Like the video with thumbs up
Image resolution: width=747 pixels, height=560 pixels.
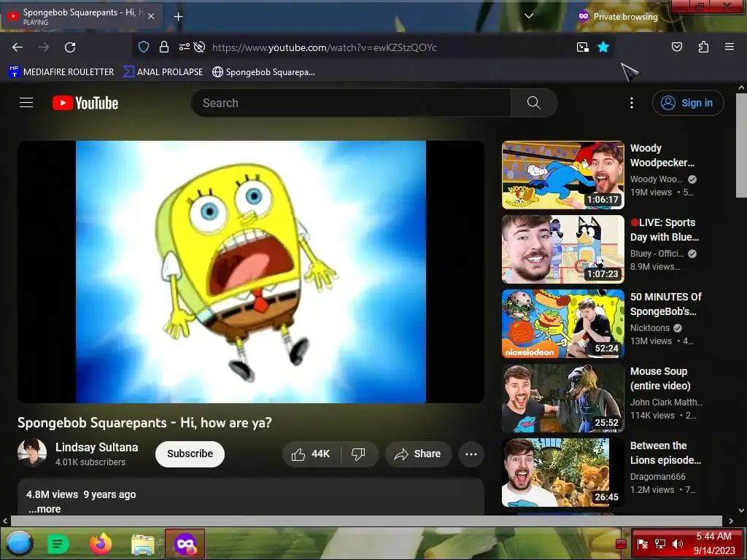tap(311, 454)
